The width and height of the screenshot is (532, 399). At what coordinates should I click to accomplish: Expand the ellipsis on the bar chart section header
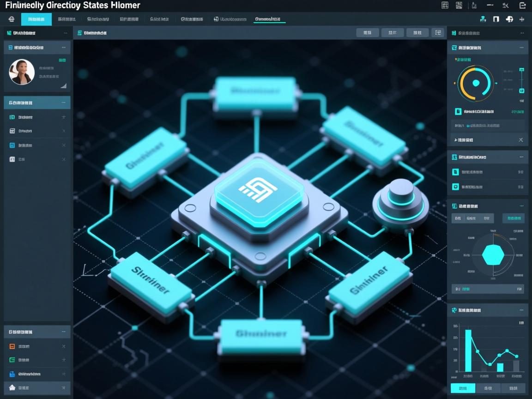(x=521, y=310)
